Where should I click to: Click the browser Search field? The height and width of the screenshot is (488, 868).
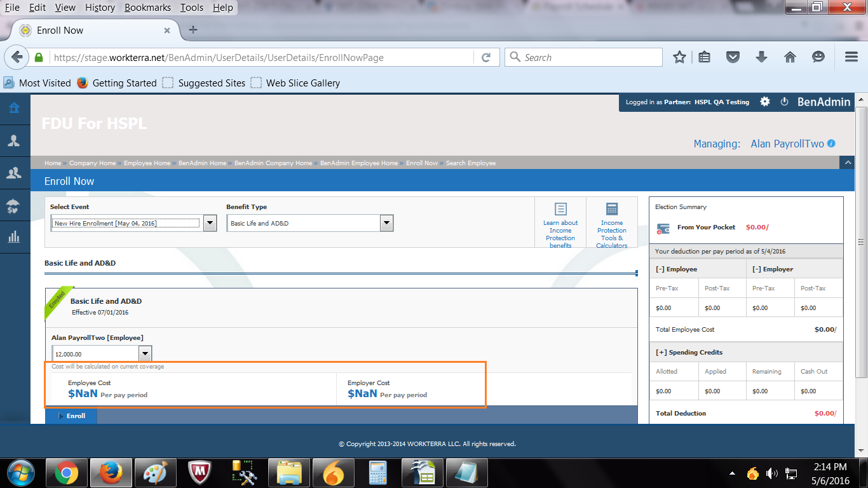583,57
